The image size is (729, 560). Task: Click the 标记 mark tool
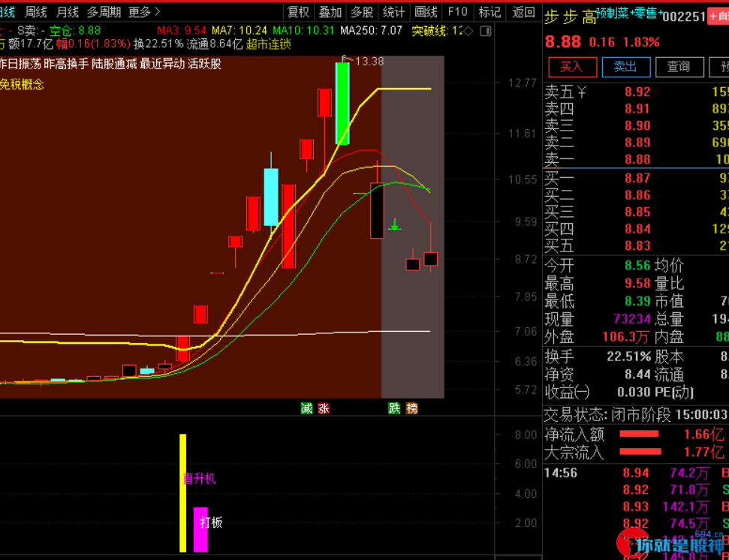click(x=490, y=12)
